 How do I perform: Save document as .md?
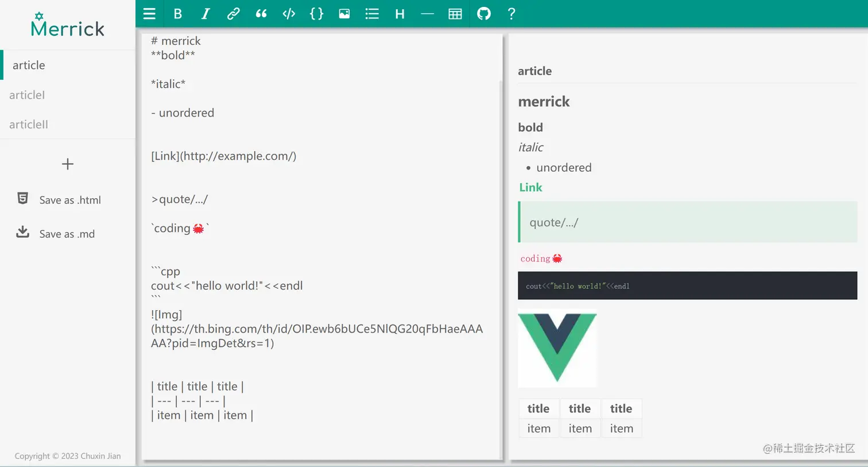click(x=67, y=234)
